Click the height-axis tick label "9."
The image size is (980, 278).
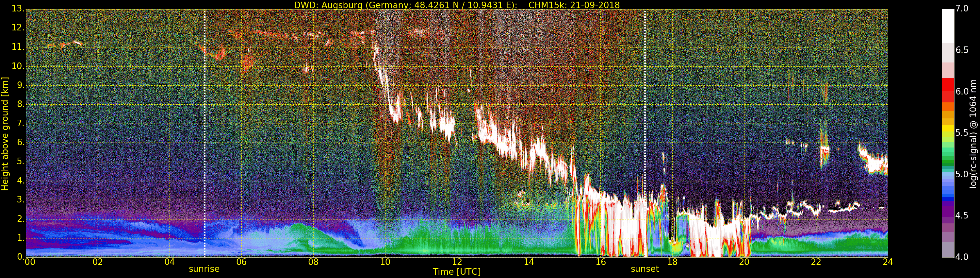[20, 85]
